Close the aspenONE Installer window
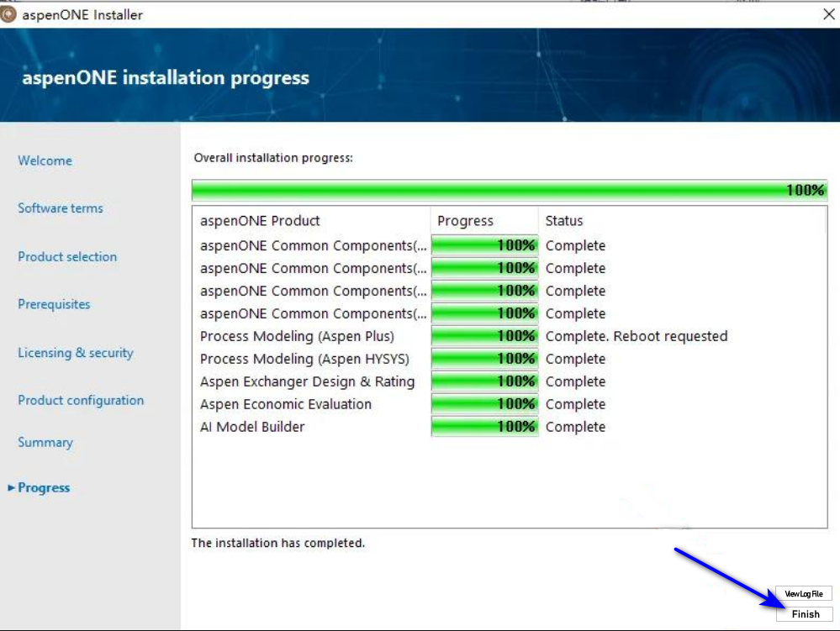840x631 pixels. pos(828,14)
